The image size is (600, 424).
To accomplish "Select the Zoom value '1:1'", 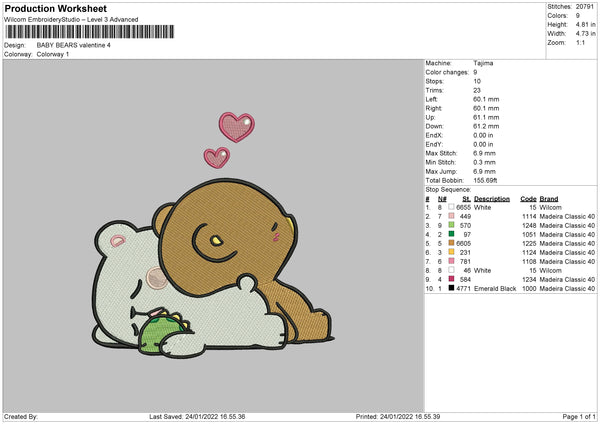I will 580,42.
